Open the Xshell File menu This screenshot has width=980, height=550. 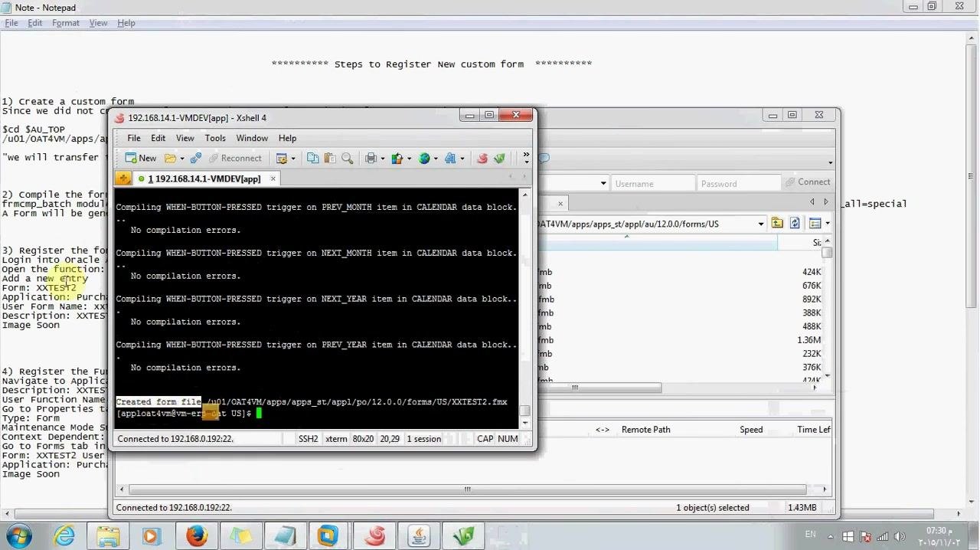134,138
